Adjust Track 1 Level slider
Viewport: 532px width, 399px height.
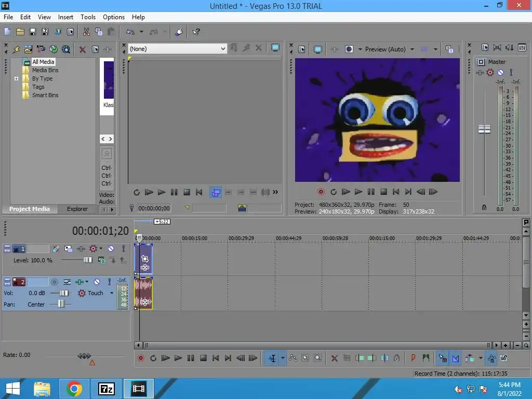point(87,260)
